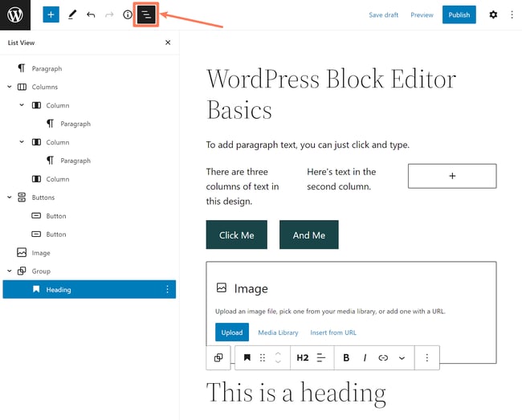Select the Tools pencil icon
522x420 pixels.
(x=72, y=14)
